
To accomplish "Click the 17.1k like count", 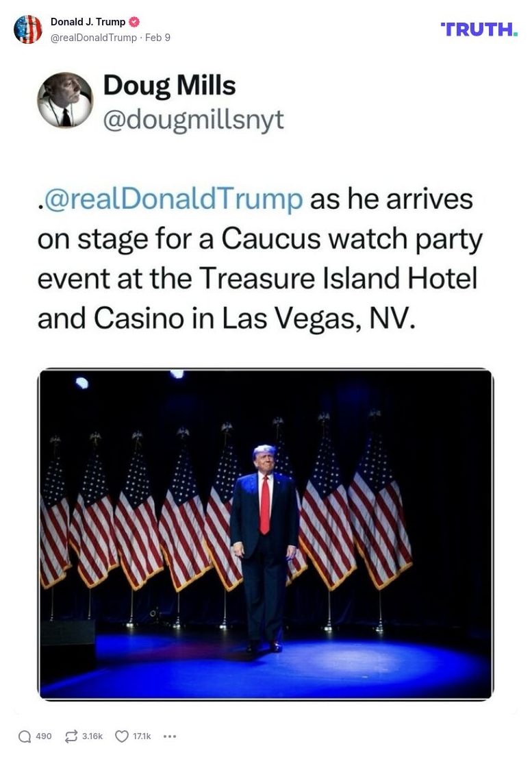I will point(142,736).
